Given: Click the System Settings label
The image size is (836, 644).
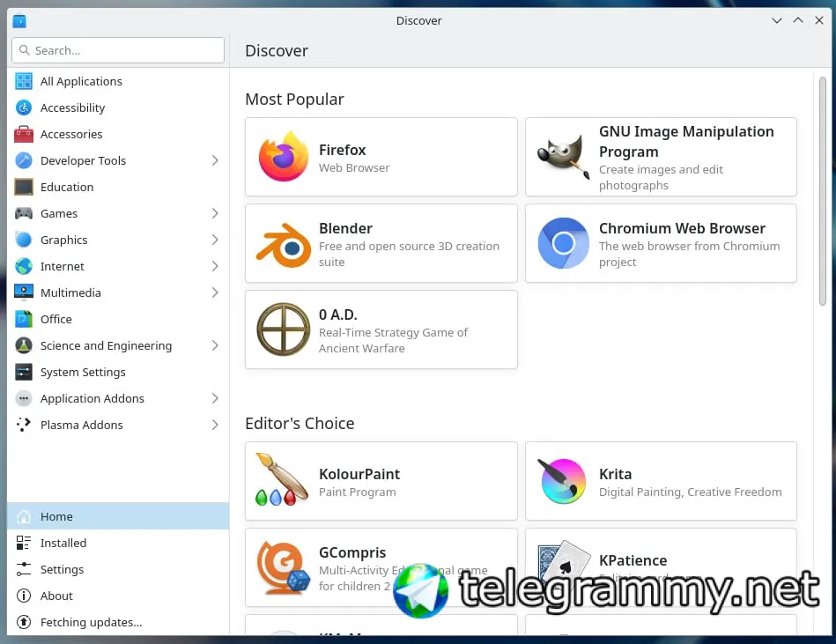Looking at the screenshot, I should [83, 372].
